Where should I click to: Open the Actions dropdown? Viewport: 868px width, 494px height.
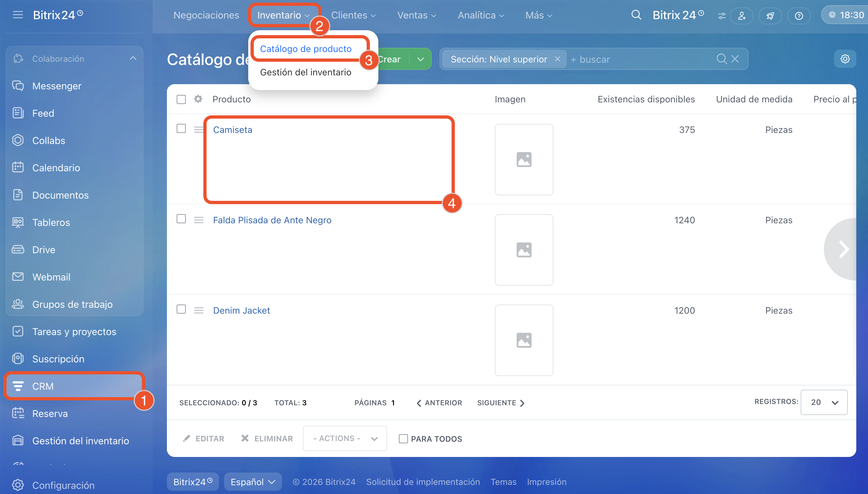tap(345, 438)
